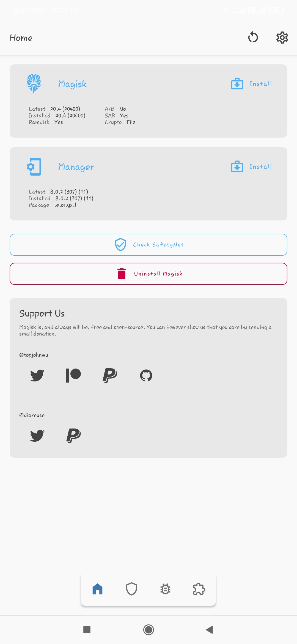
Task: Tap Uninstall Magisk button
Action: [148, 274]
